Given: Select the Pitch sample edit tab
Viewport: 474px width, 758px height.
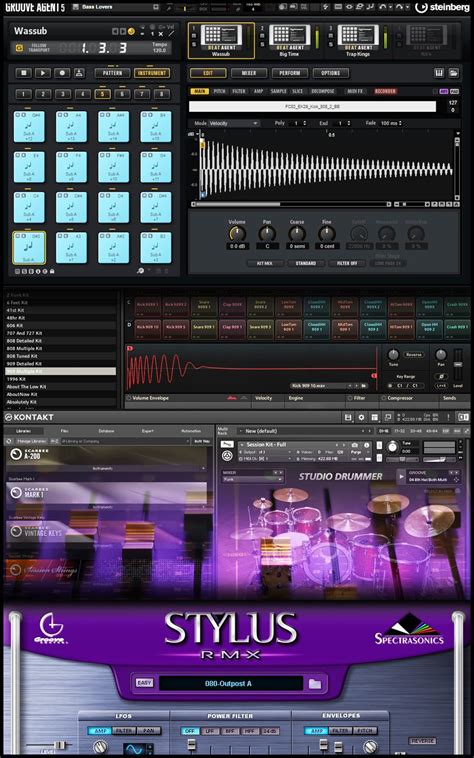Looking at the screenshot, I should [x=219, y=91].
